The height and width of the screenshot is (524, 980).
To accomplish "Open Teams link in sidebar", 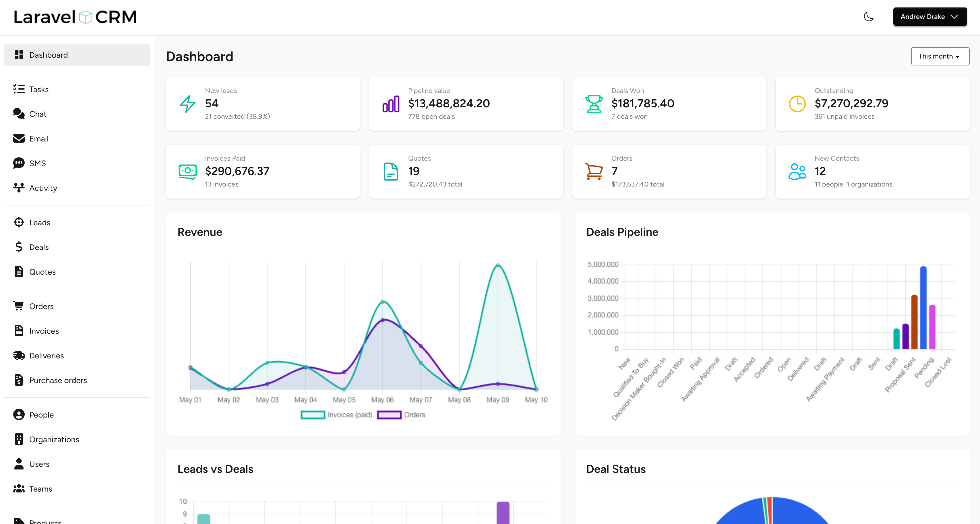I will 77,488.
